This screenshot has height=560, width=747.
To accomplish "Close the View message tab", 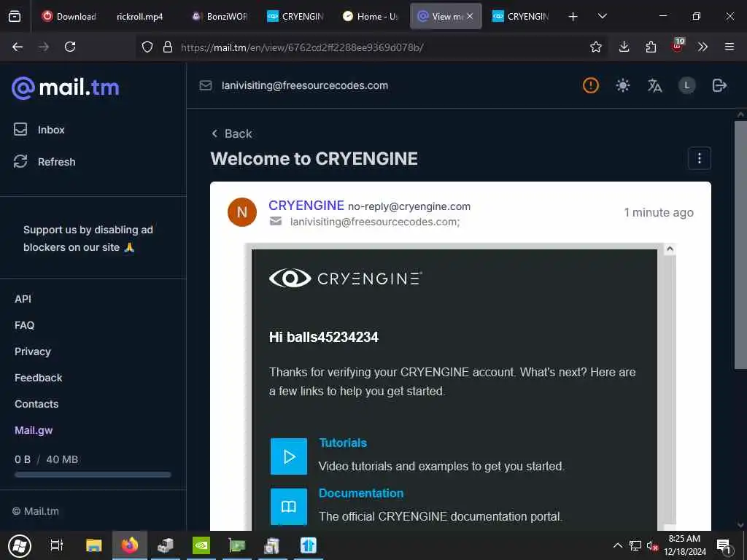I will (x=470, y=16).
